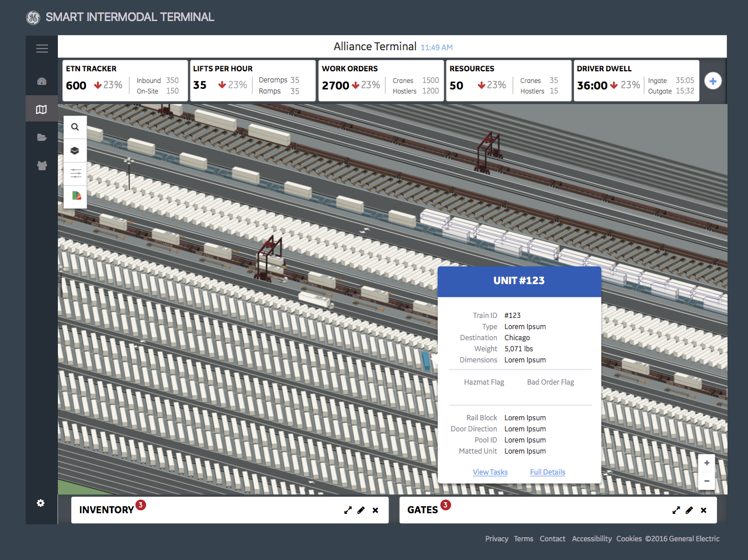Image resolution: width=748 pixels, height=560 pixels.
Task: Click the GE logo in header
Action: [x=33, y=18]
